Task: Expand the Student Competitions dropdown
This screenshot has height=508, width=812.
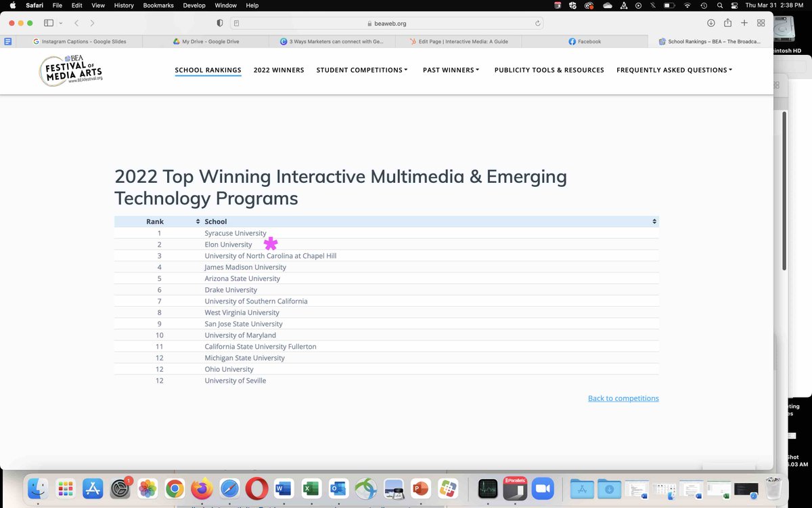Action: [x=362, y=70]
